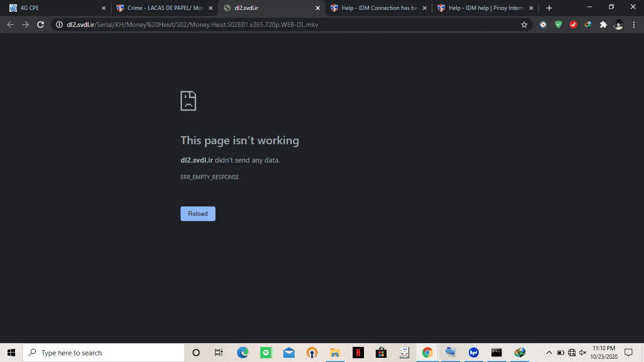Open the clock showing 11:10 PM
Viewport: 644px width, 362px height.
603,353
